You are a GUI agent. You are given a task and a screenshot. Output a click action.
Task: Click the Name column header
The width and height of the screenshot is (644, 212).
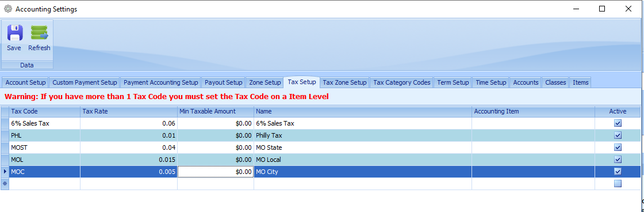pyautogui.click(x=363, y=112)
